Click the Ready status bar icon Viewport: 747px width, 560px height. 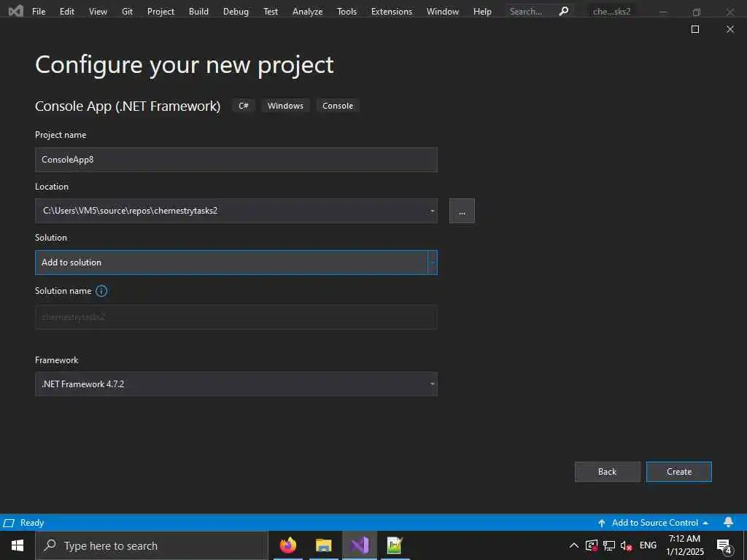(9, 524)
